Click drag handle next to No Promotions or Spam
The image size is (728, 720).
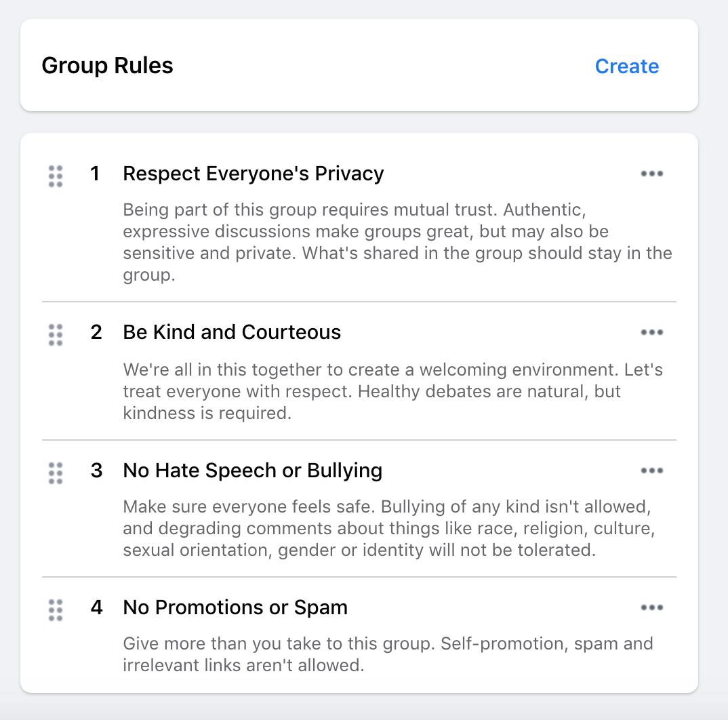pos(56,609)
